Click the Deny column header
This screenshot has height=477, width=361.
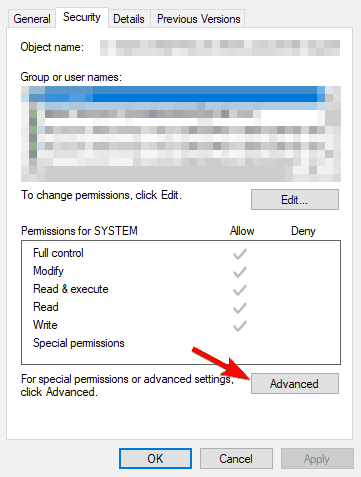point(303,231)
